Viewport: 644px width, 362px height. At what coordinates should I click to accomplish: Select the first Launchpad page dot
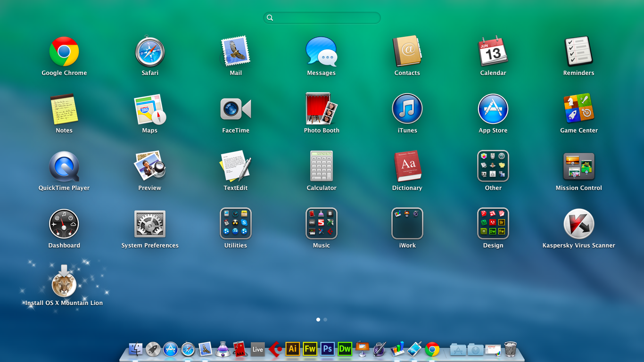(318, 320)
